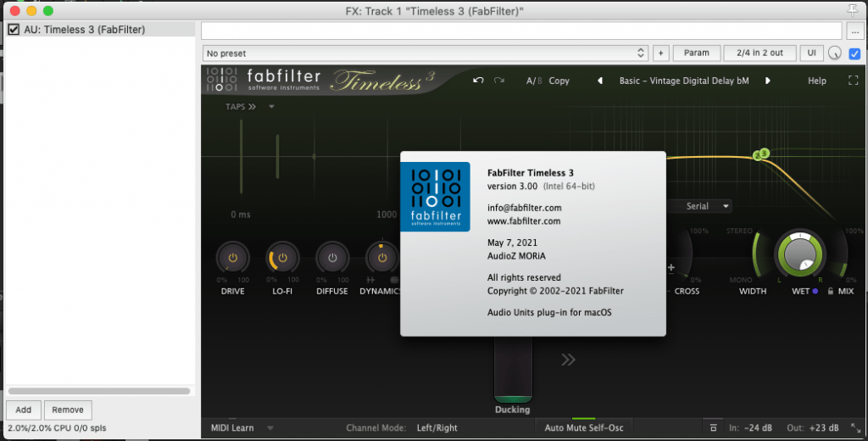Click the version 3.00 text
Image resolution: width=868 pixels, height=441 pixels.
pyautogui.click(x=512, y=186)
